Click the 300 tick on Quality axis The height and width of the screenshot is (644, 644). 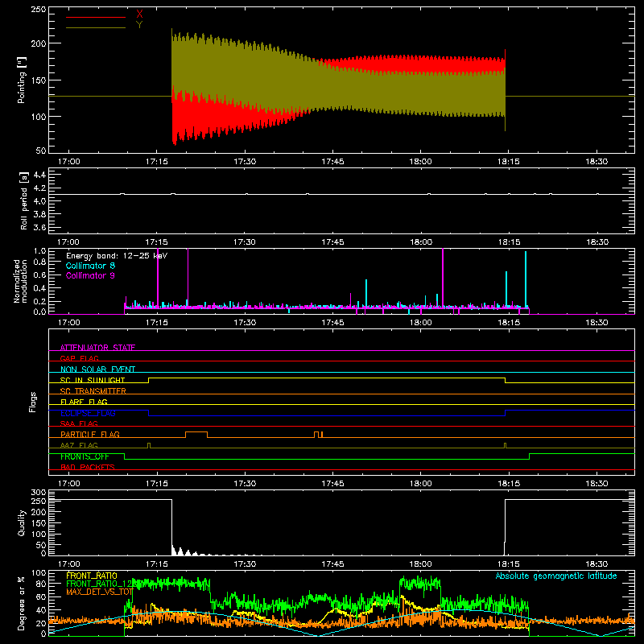point(39,493)
